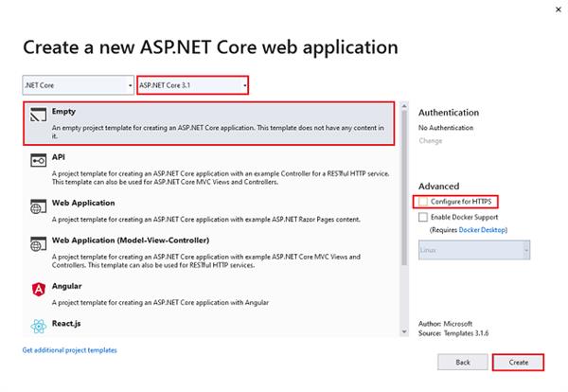Expand the Linux OS dropdown
Image resolution: width=568 pixels, height=392 pixels.
tap(474, 250)
